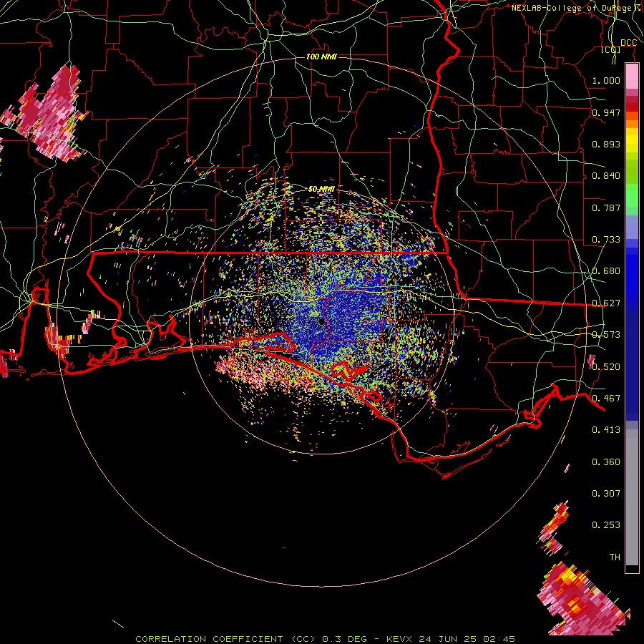Click the 0.947 legend value
This screenshot has width=644, height=644.
tap(606, 112)
